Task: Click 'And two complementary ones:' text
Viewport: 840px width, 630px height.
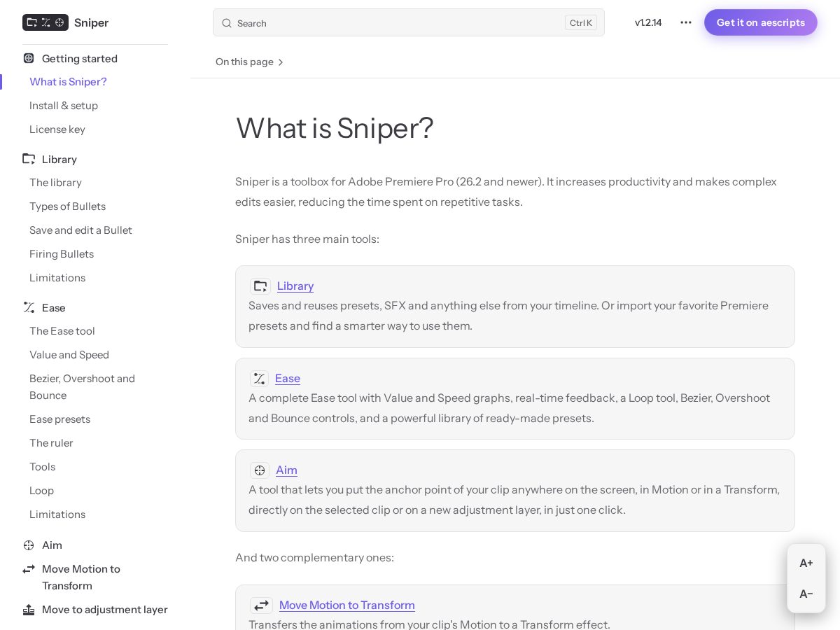Action: pyautogui.click(x=314, y=557)
